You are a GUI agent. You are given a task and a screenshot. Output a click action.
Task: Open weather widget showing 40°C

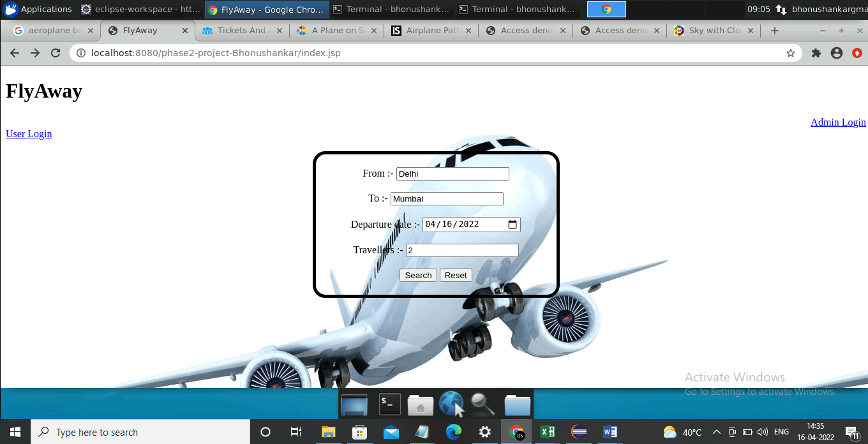[682, 432]
